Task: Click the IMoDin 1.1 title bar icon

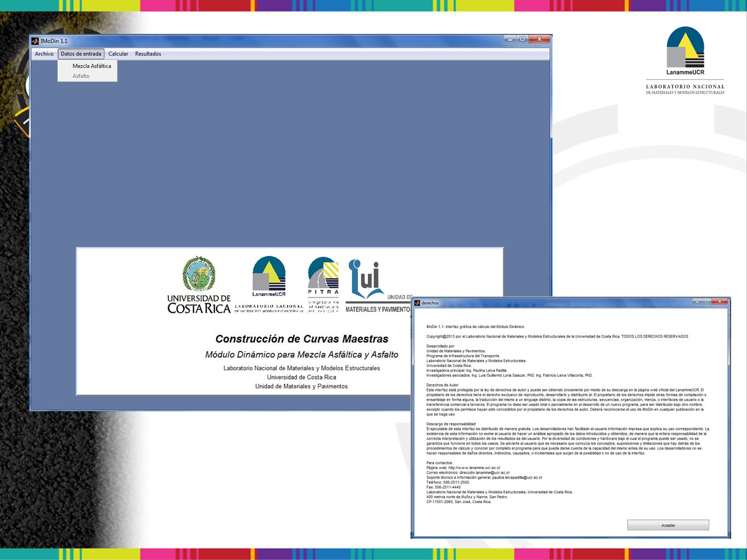Action: click(35, 41)
